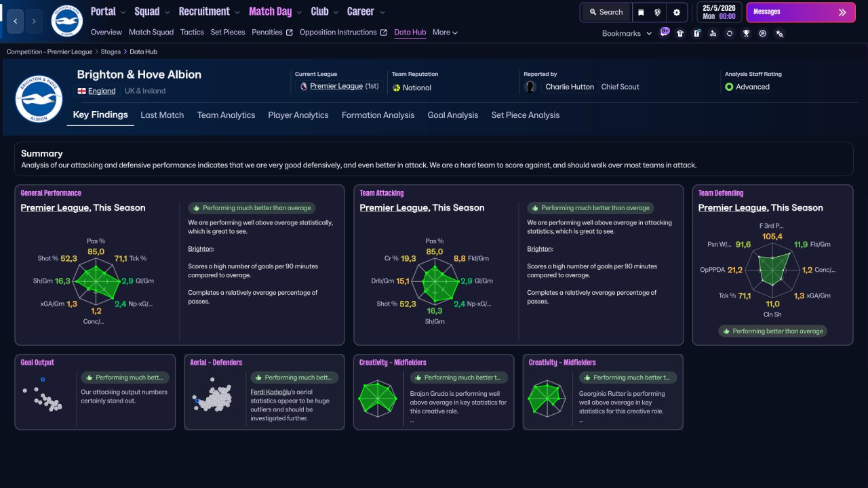
Task: Click the tactics board bookmark icon
Action: pyautogui.click(x=696, y=33)
